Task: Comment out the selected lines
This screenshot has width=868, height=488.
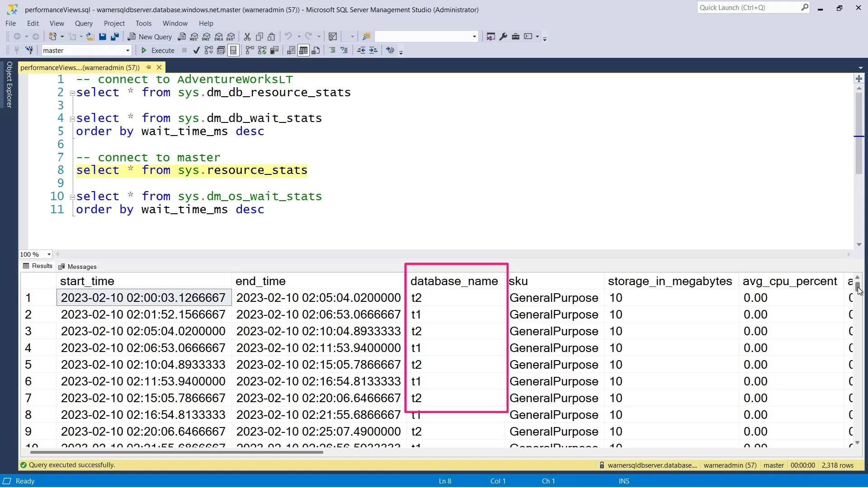Action: (x=332, y=50)
